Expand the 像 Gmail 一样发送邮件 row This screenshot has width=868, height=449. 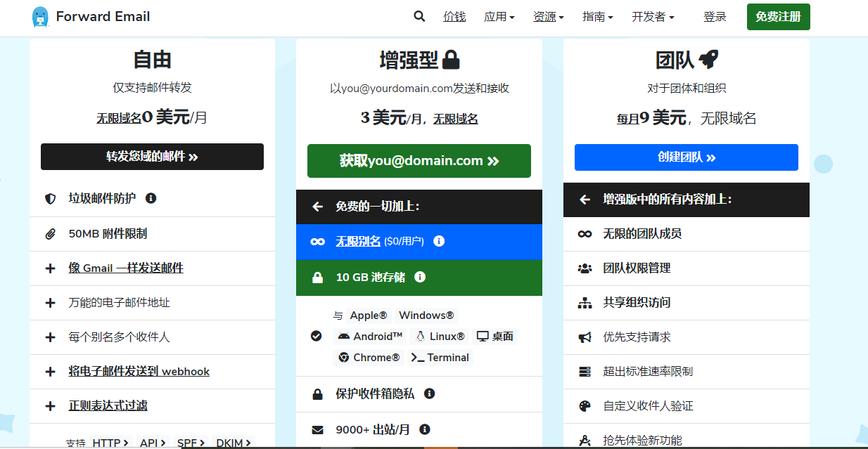point(152,268)
